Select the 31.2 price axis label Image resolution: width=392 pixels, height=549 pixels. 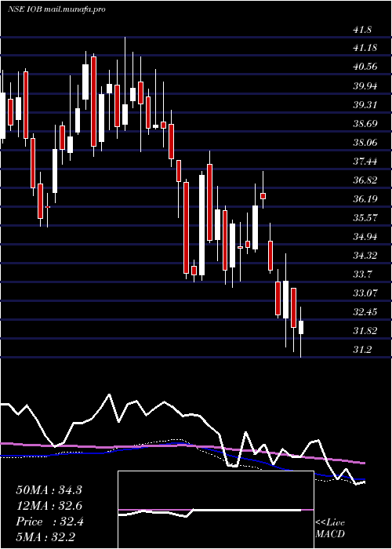point(362,350)
